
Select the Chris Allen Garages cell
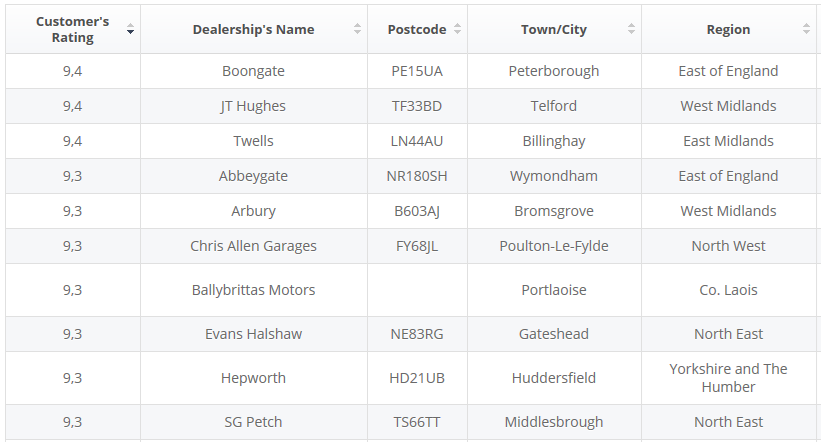(x=253, y=246)
